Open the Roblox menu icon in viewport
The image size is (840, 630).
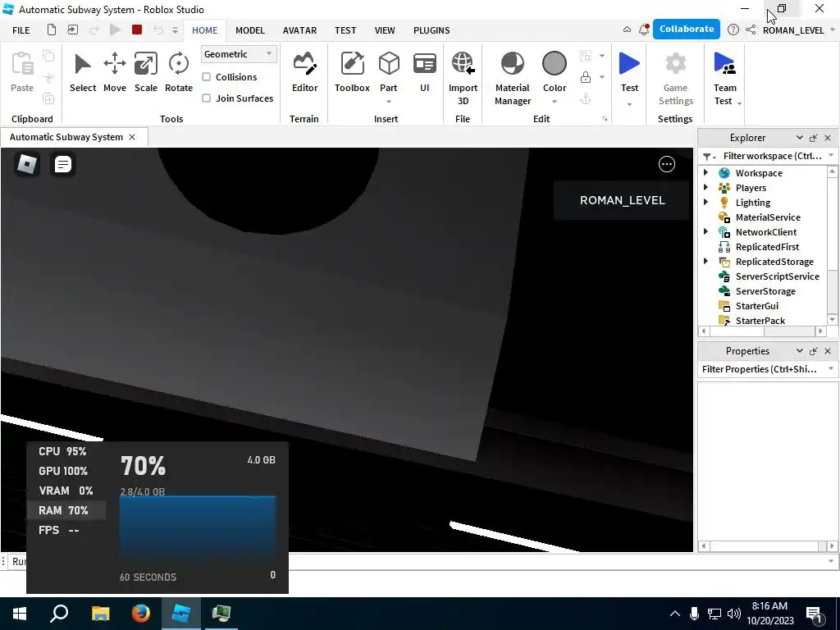pos(27,164)
